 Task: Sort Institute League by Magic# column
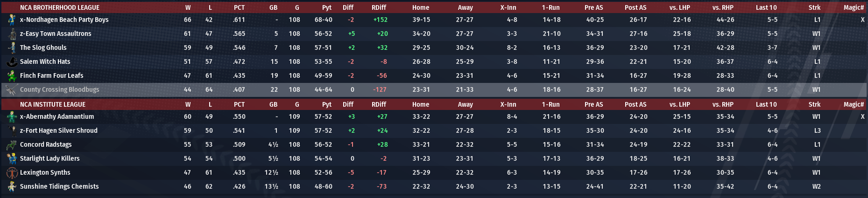(x=854, y=104)
